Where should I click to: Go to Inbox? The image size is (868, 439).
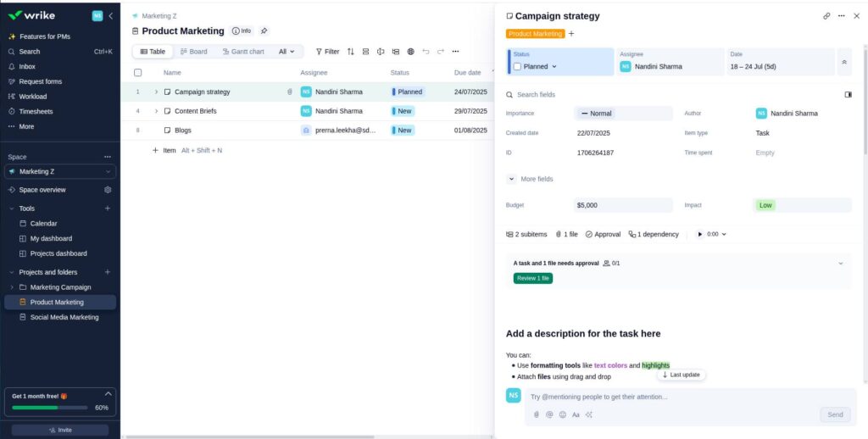point(27,66)
